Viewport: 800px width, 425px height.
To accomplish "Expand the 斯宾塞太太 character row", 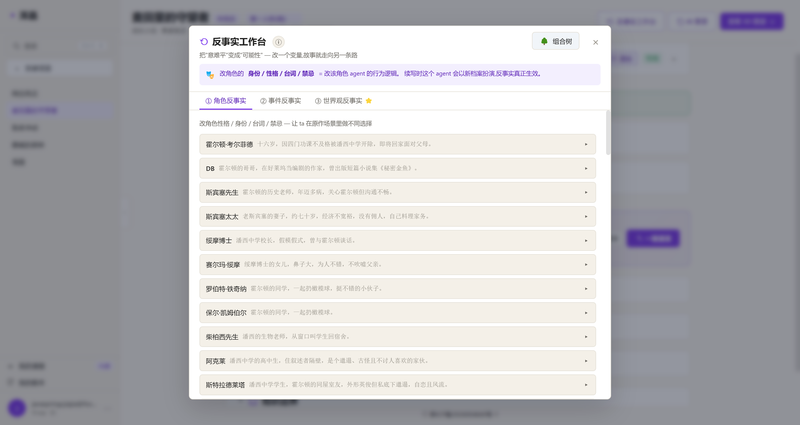I will pos(397,216).
